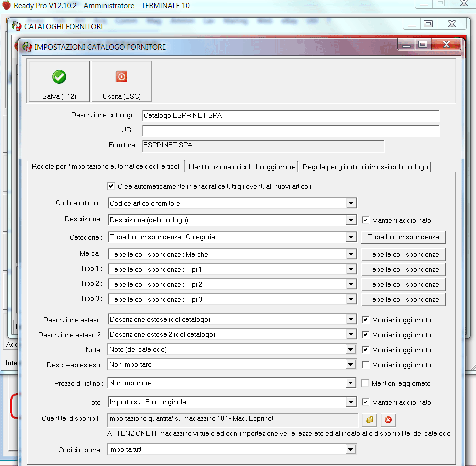Viewport: 476px width, 466px height.
Task: Expand the Categoria dropdown
Action: click(351, 237)
